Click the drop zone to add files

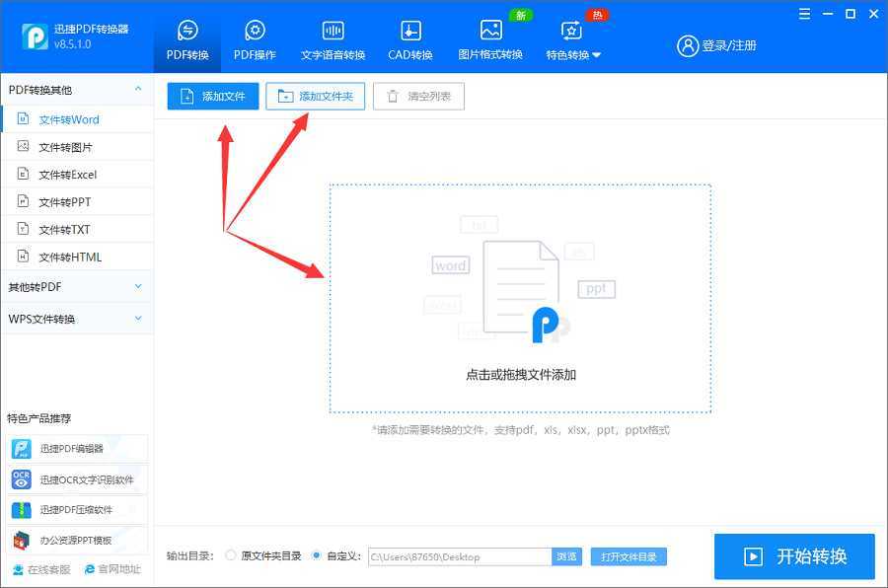520,299
